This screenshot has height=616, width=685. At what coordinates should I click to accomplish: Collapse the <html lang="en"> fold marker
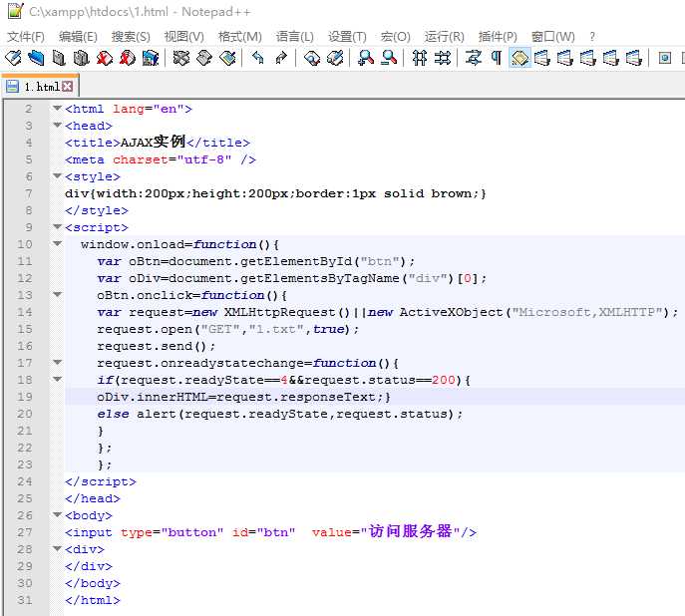(57, 108)
